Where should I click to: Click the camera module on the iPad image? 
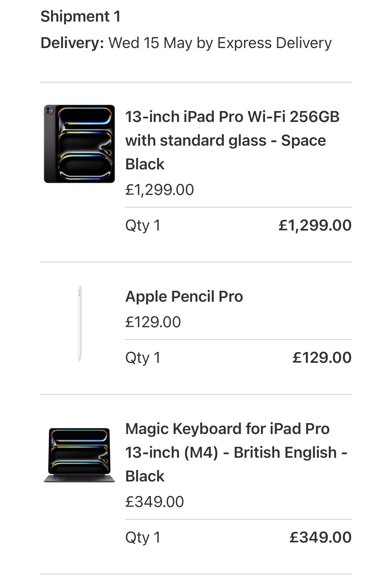(x=49, y=111)
